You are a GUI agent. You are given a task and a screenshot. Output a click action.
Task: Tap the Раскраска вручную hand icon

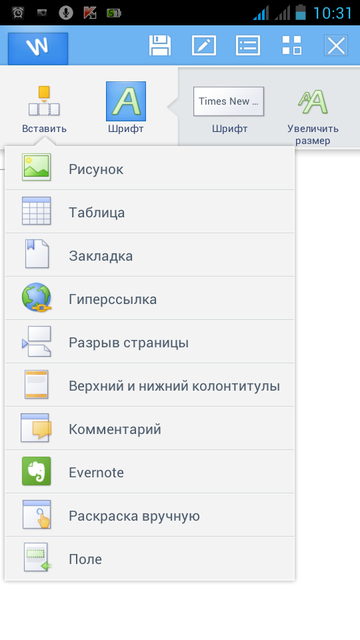click(x=36, y=514)
